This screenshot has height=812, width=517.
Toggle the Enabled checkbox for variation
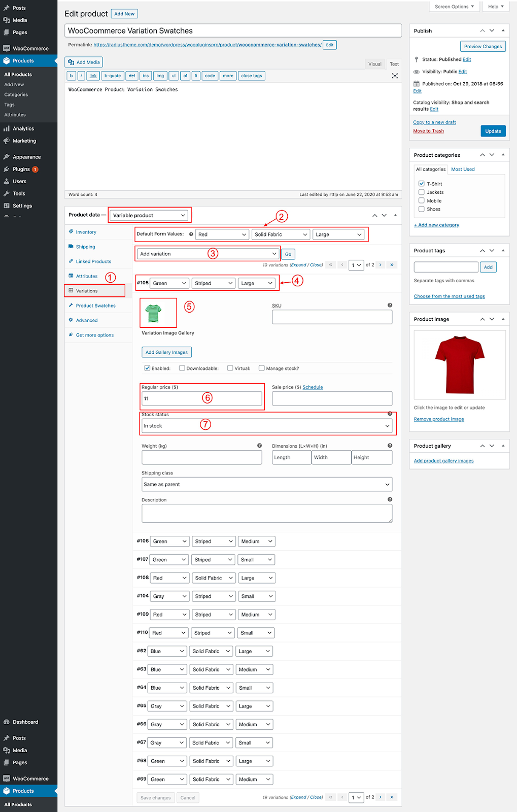point(147,368)
